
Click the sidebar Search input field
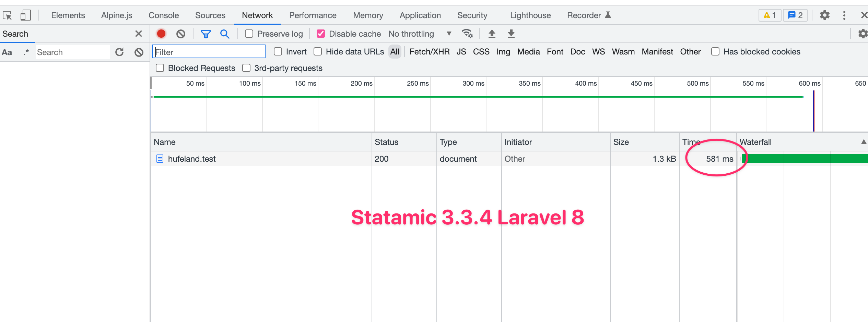pyautogui.click(x=73, y=52)
